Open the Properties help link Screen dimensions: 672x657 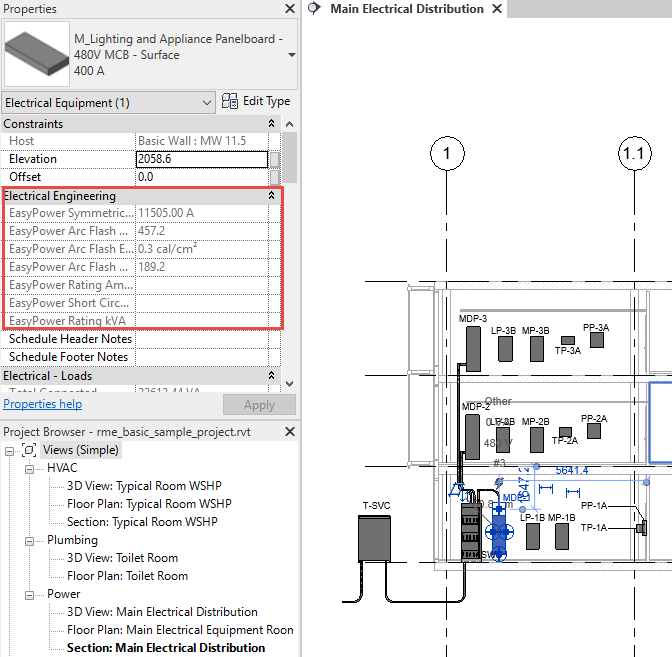click(x=43, y=404)
